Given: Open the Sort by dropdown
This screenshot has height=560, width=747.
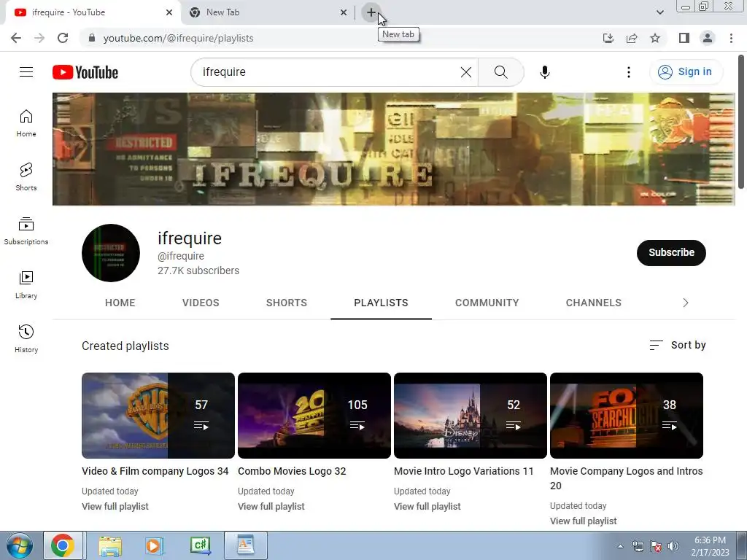Looking at the screenshot, I should [x=678, y=345].
